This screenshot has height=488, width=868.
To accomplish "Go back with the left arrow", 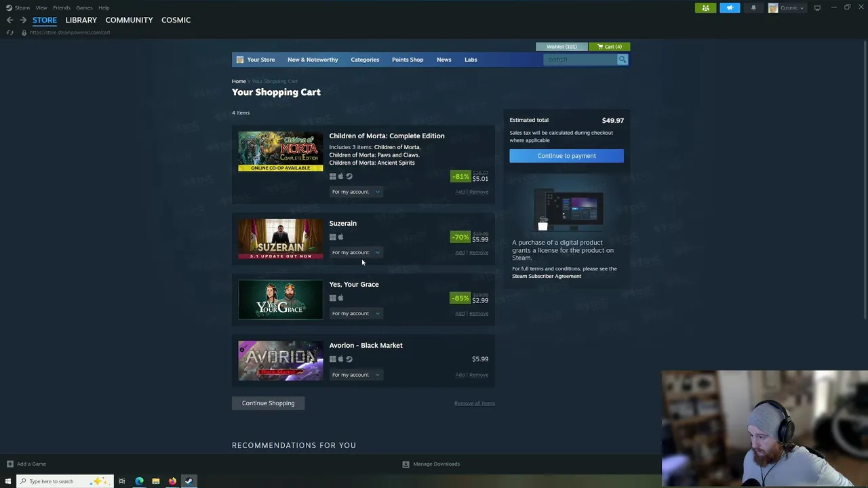I will 9,20.
